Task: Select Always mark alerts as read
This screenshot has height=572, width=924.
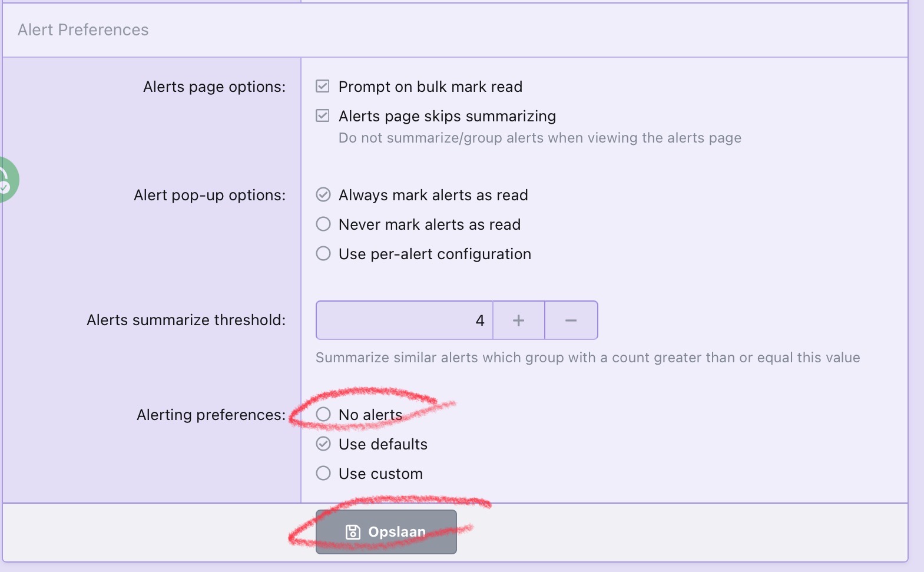Action: (323, 195)
